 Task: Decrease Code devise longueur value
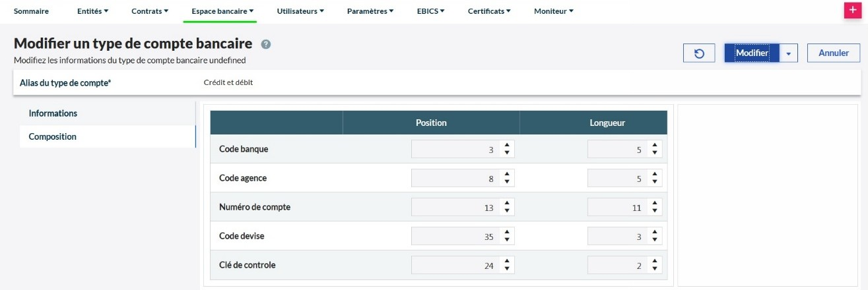(x=654, y=240)
